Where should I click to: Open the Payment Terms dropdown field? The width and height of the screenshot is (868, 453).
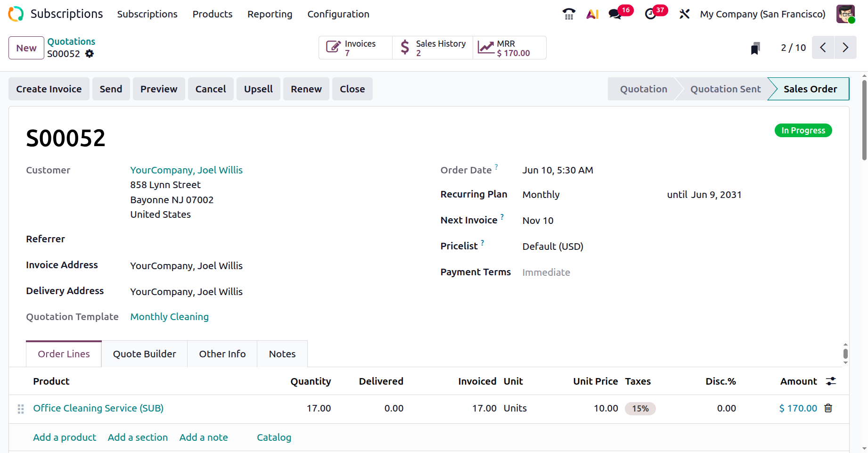tap(546, 272)
